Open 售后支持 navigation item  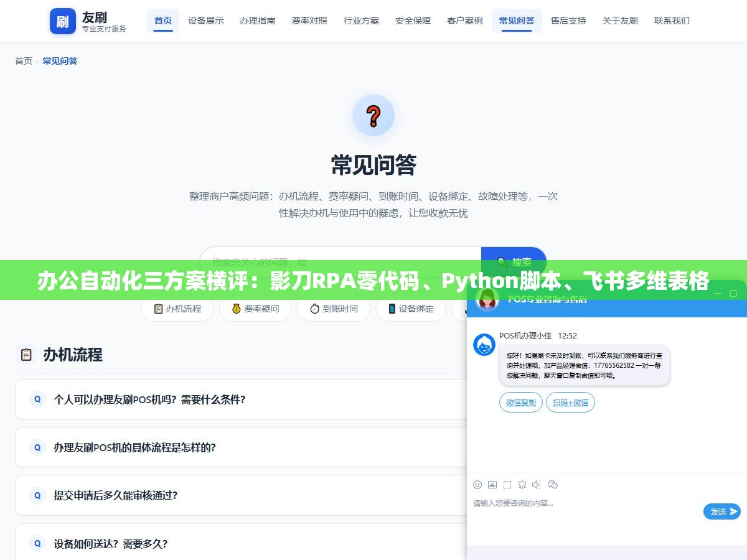568,21
